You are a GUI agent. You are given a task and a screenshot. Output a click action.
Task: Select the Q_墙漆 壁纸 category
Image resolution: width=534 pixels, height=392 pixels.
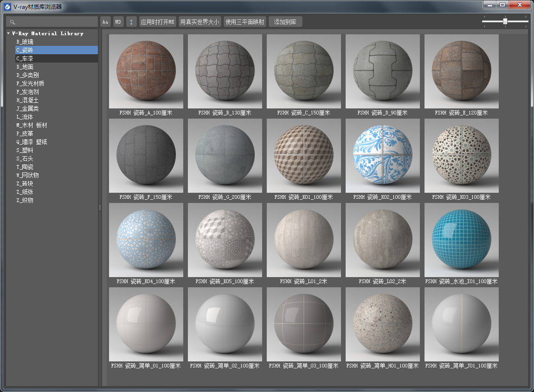pos(32,142)
